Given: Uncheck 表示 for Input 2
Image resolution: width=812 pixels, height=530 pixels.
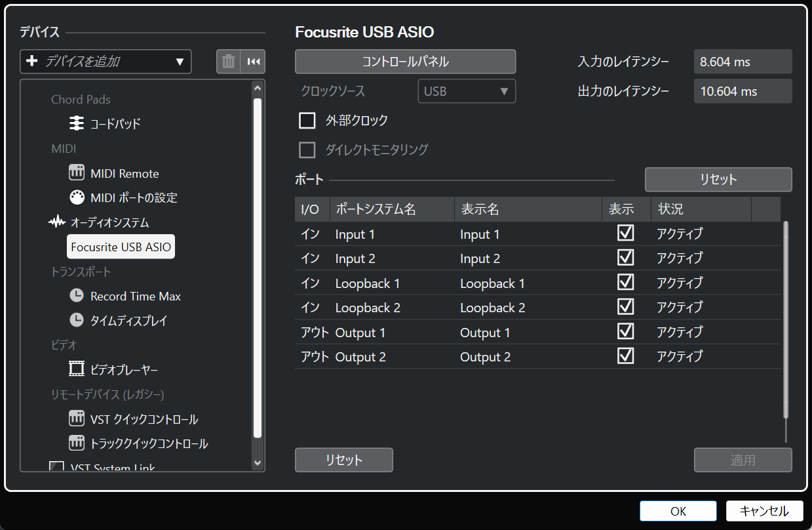Looking at the screenshot, I should (626, 257).
